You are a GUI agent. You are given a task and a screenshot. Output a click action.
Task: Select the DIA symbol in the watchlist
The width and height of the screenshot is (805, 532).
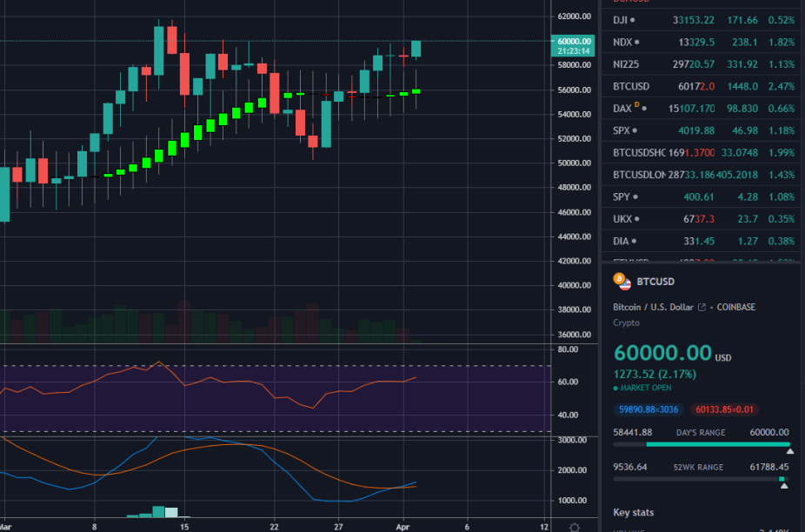[x=621, y=241]
